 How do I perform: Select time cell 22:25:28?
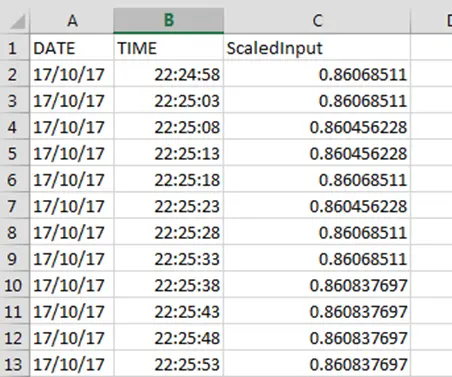[x=169, y=232]
